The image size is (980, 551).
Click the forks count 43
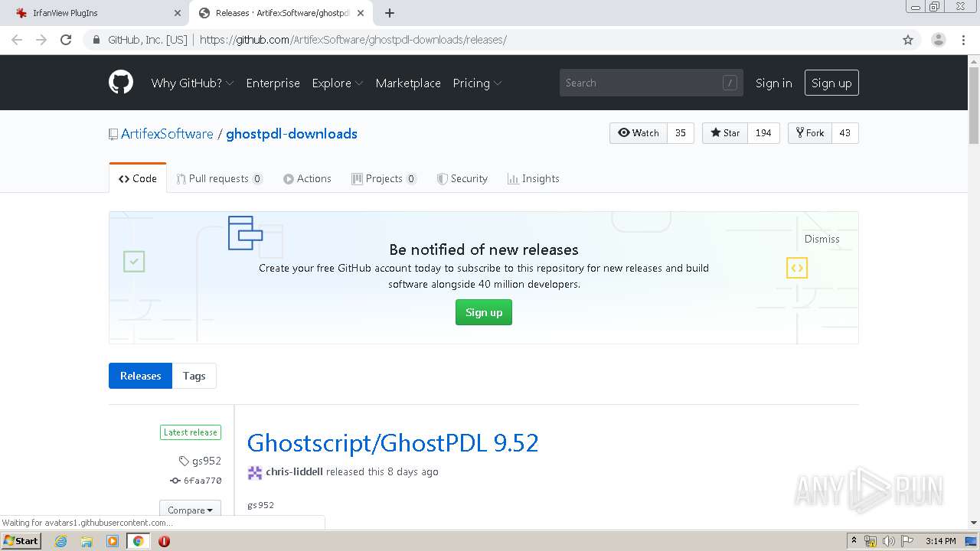coord(845,133)
